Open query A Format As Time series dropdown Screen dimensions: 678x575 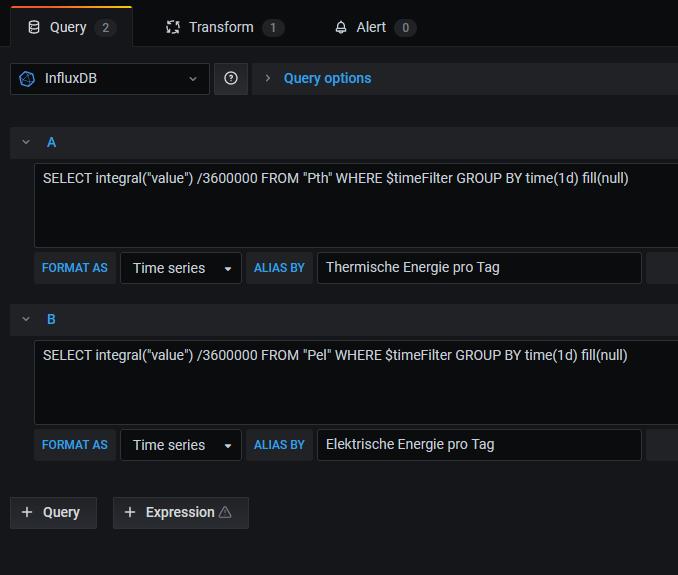(181, 268)
